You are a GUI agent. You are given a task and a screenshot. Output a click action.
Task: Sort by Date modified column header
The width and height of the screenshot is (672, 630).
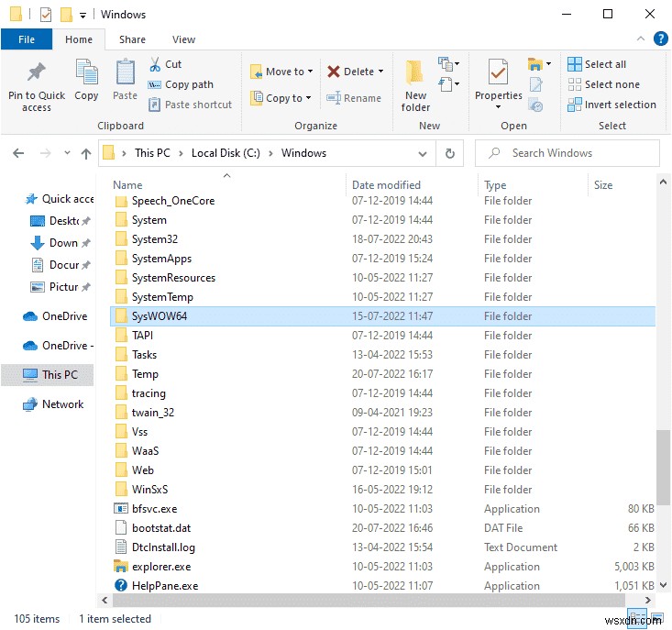(386, 184)
